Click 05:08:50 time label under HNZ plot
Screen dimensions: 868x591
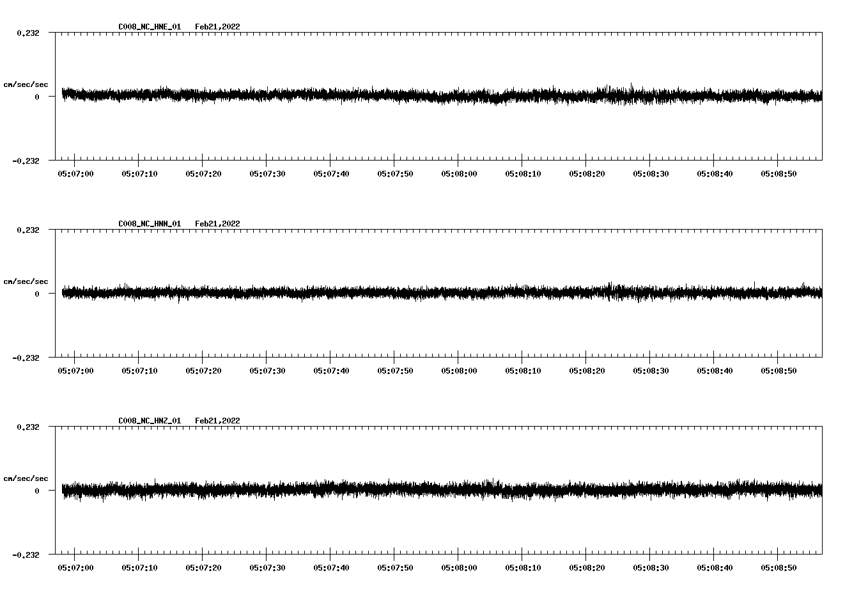(779, 568)
